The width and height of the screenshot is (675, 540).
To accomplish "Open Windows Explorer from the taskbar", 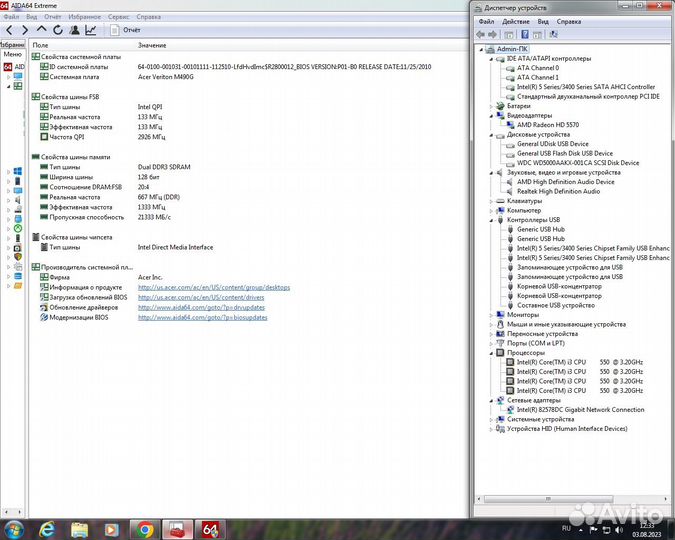I will pos(79,530).
